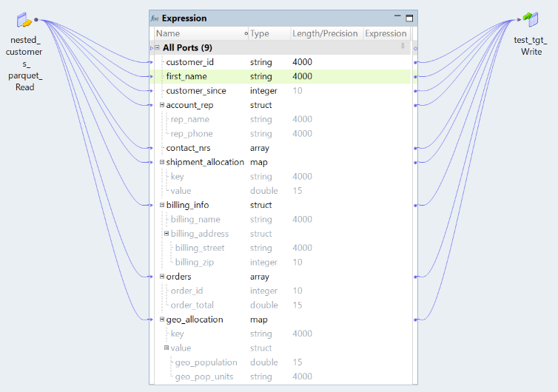Click the struct type of account_rep
558x392 pixels.
pyautogui.click(x=260, y=105)
